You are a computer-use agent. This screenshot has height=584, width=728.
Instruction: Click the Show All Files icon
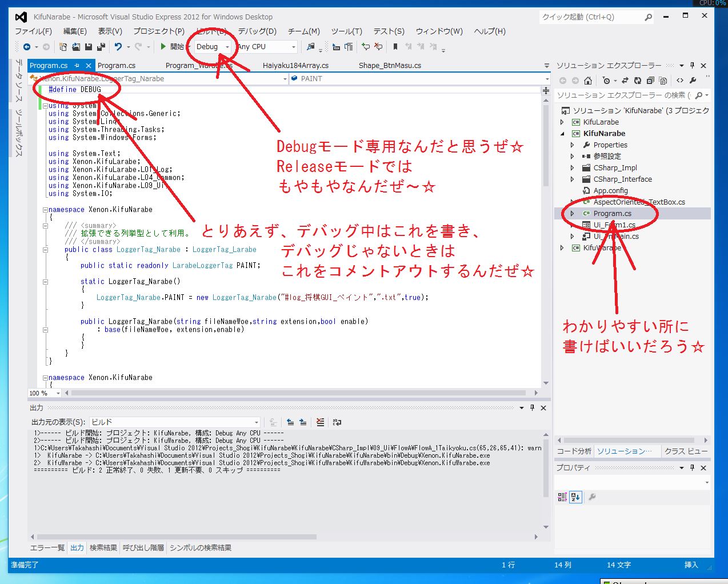coord(663,81)
